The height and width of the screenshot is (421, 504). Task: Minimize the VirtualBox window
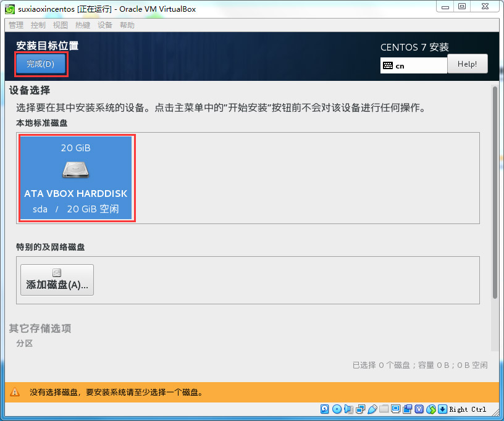coord(445,7)
